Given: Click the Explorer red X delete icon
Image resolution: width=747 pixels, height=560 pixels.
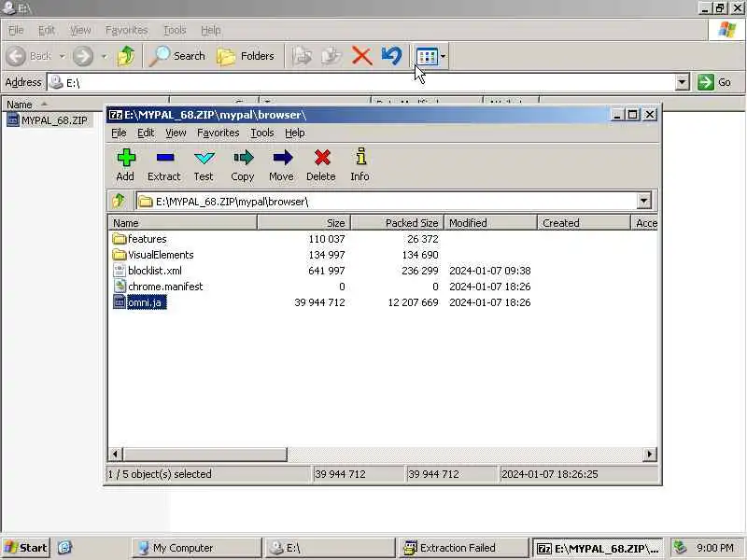Looking at the screenshot, I should coord(362,56).
